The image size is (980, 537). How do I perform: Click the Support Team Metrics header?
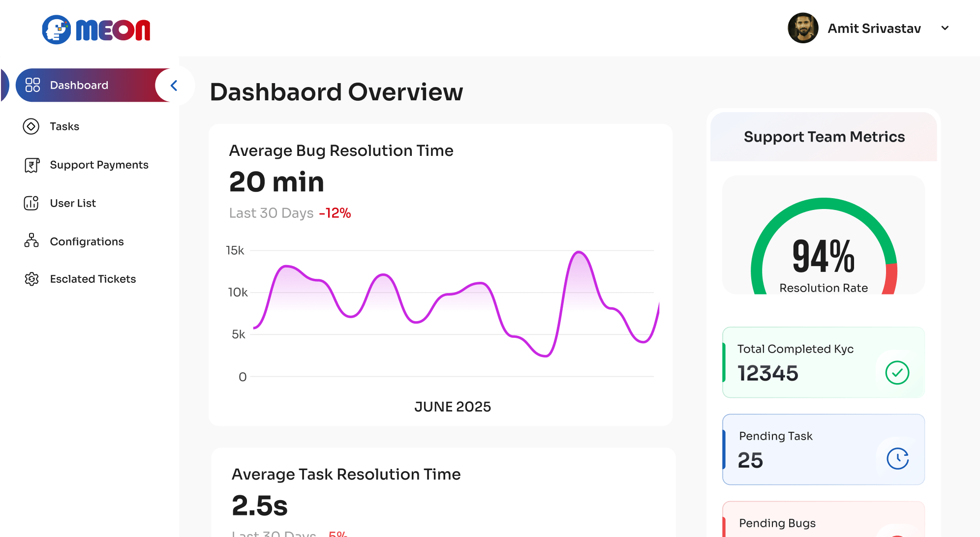[824, 137]
